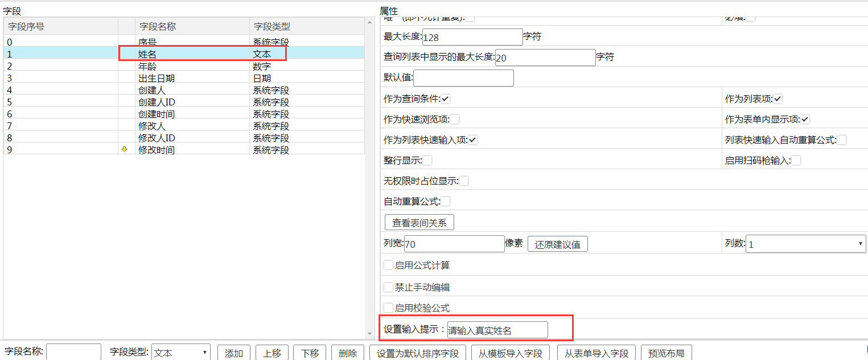868x360 pixels.
Task: Check the 无权限时占位显示 checkbox
Action: click(x=464, y=181)
